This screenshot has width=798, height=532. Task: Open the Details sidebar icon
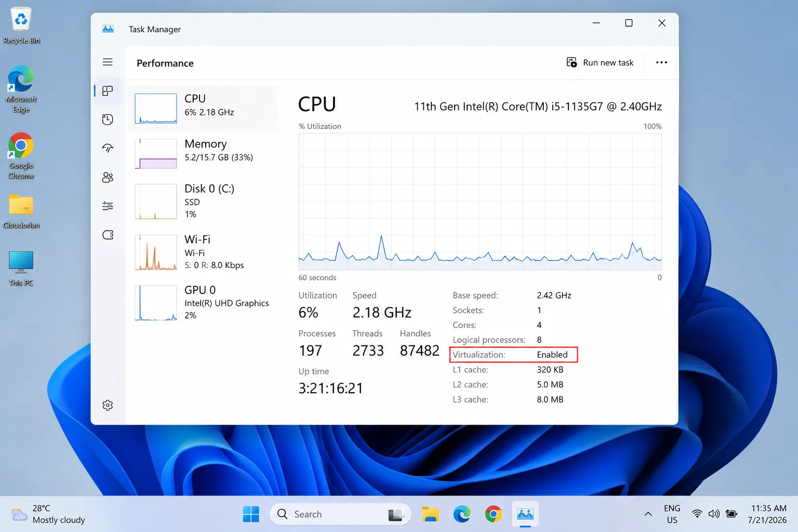click(x=108, y=206)
